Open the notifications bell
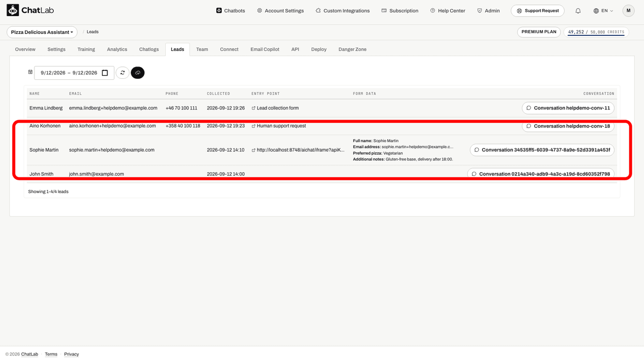Viewport: 644px width, 362px height. (x=578, y=11)
